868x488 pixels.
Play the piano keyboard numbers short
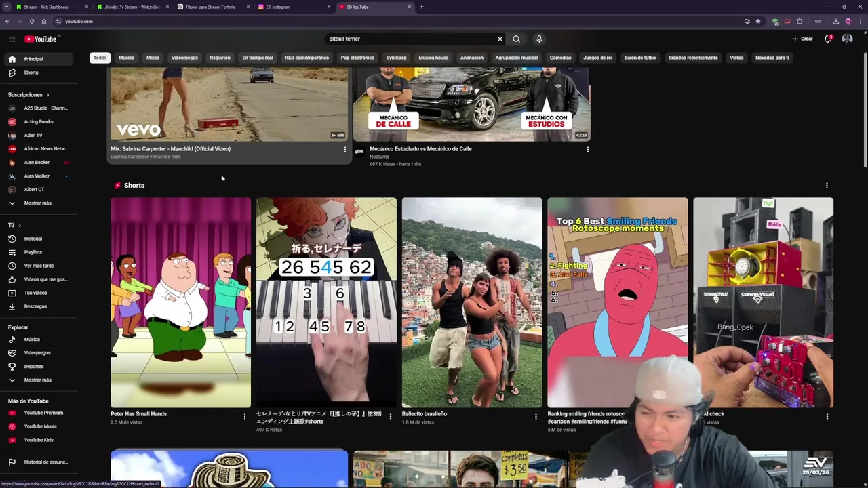click(x=326, y=302)
